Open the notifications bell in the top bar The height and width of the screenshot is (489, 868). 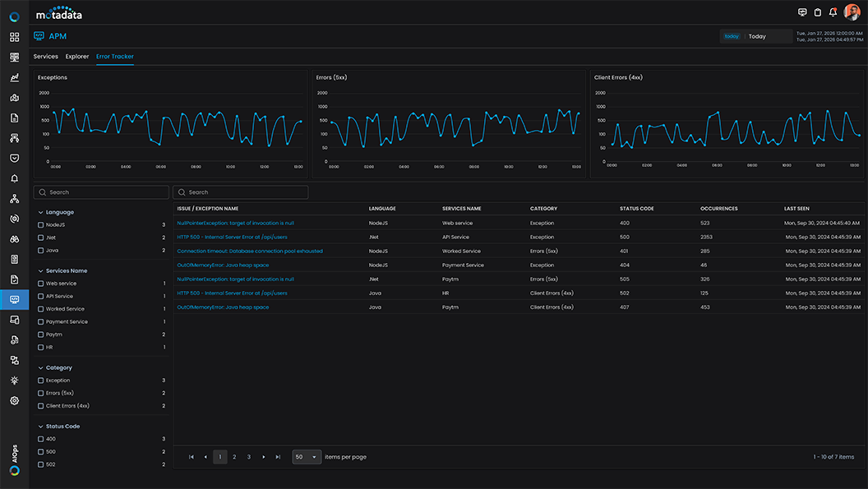[x=833, y=12]
